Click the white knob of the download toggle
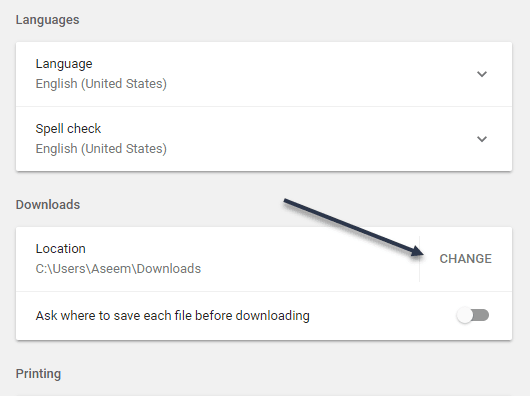Image resolution: width=530 pixels, height=396 pixels. pos(464,315)
